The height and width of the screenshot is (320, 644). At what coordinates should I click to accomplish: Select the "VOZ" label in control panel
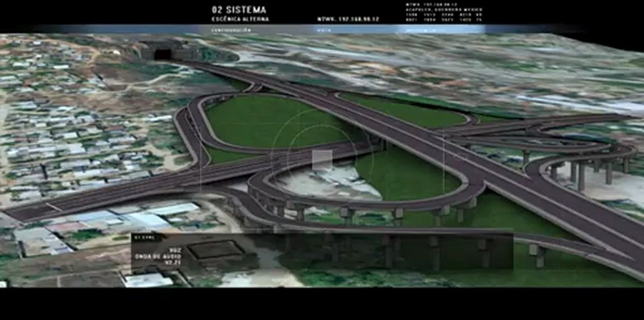tap(175, 251)
